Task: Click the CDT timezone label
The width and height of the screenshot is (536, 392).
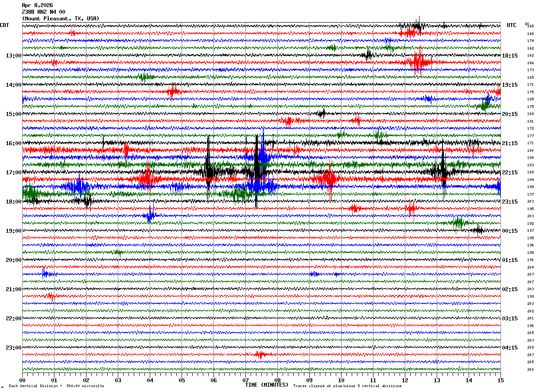Action: [x=4, y=25]
